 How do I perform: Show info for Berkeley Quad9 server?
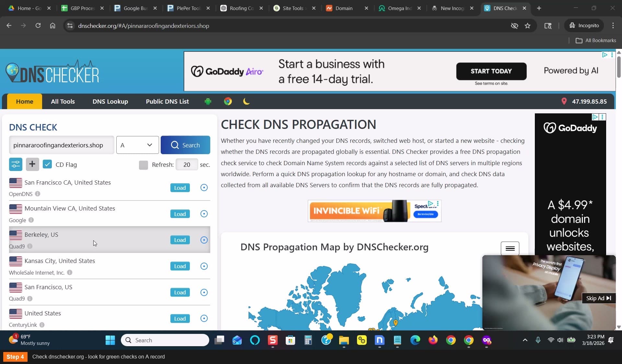pyautogui.click(x=30, y=246)
